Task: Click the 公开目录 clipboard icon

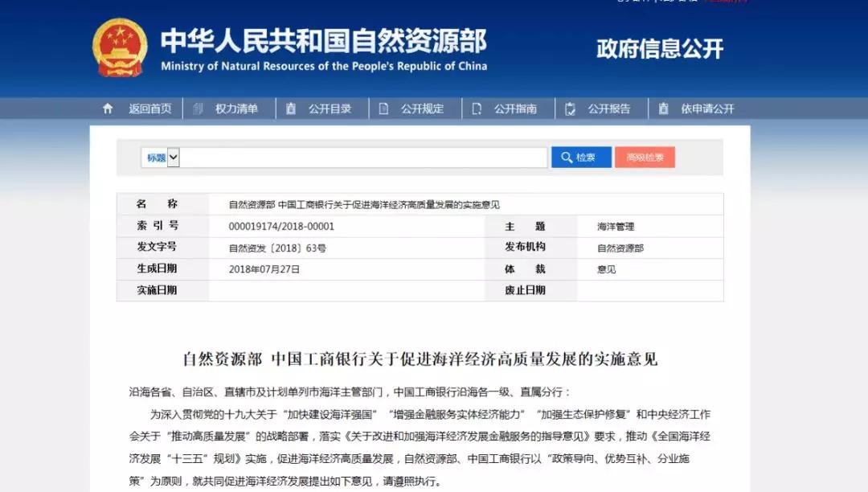Action: [291, 109]
